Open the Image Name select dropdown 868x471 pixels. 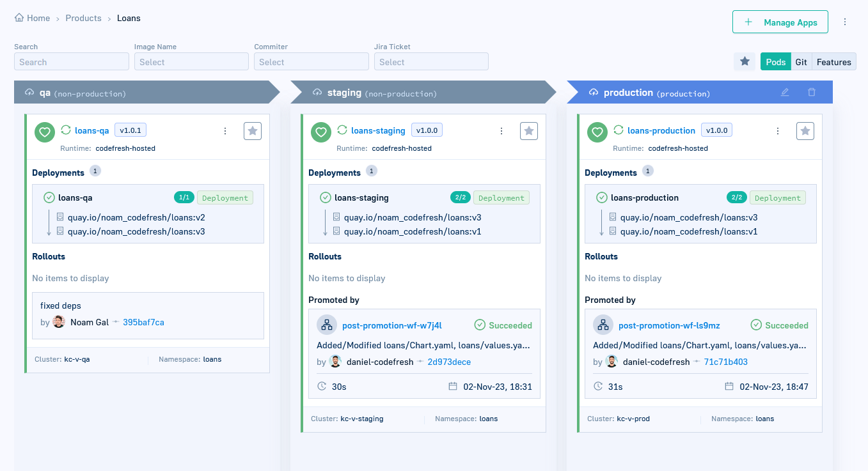(191, 62)
